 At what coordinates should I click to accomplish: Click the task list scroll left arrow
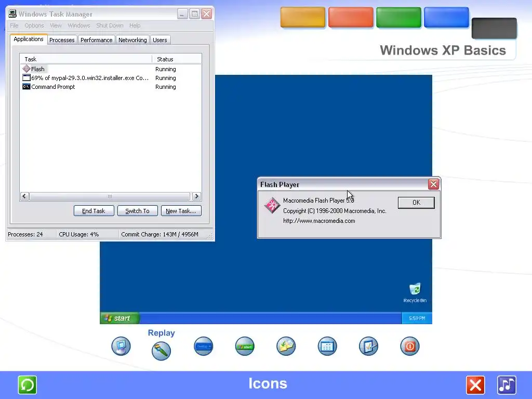[24, 196]
